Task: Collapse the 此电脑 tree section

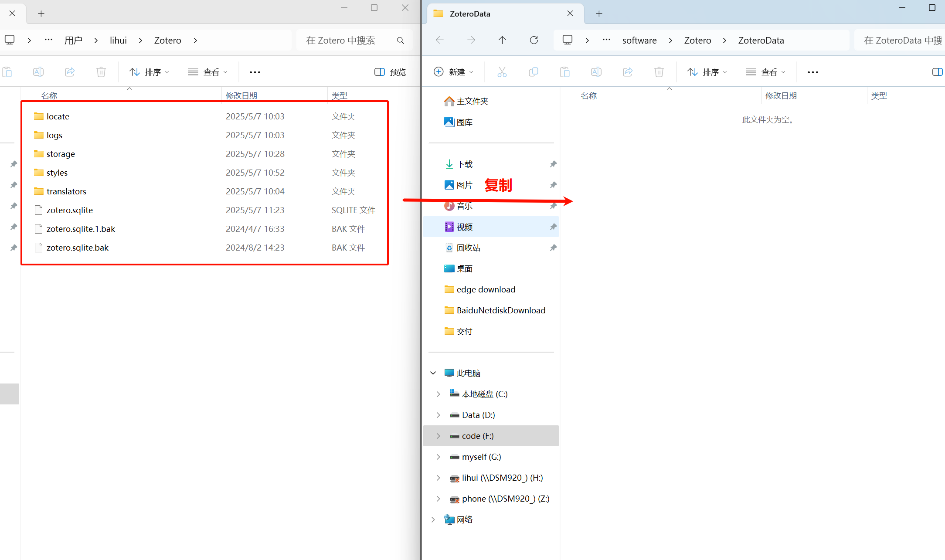Action: [433, 373]
